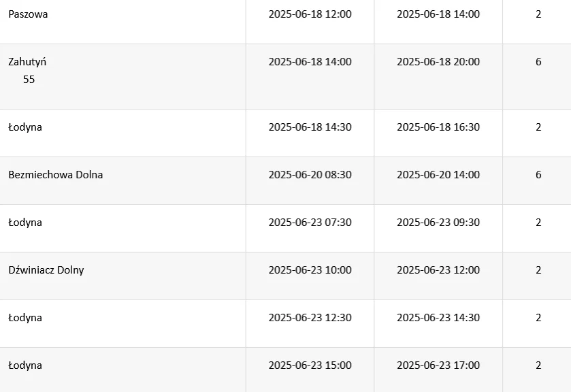The image size is (571, 392).
Task: Select the Zahutyń location cell
Action: coord(27,62)
